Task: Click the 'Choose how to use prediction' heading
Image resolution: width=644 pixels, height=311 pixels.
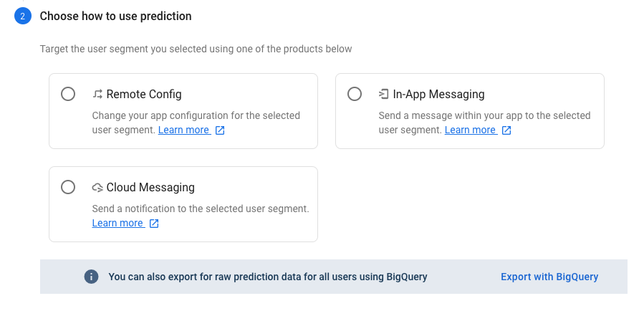Action: (x=116, y=16)
